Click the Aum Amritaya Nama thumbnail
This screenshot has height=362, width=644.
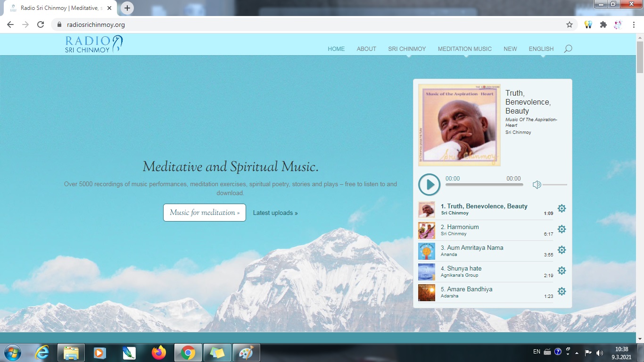coord(427,251)
